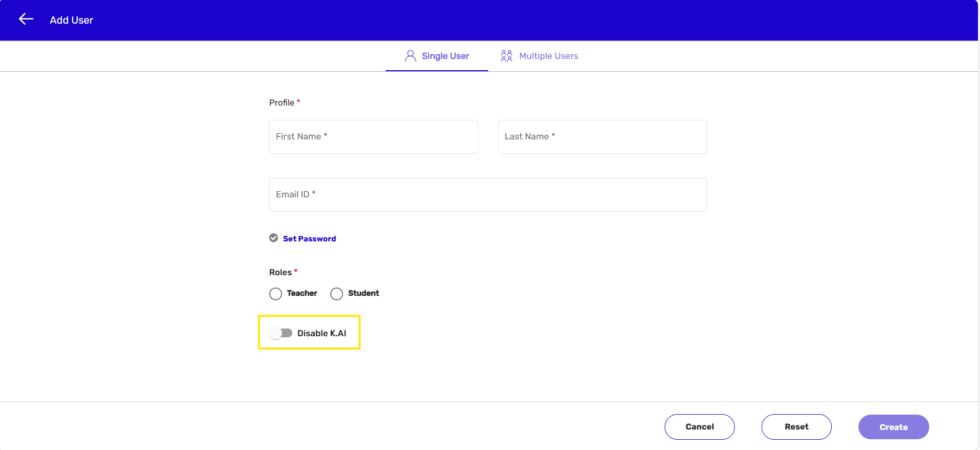Image resolution: width=980 pixels, height=450 pixels.
Task: Click the Reset button
Action: coord(796,427)
